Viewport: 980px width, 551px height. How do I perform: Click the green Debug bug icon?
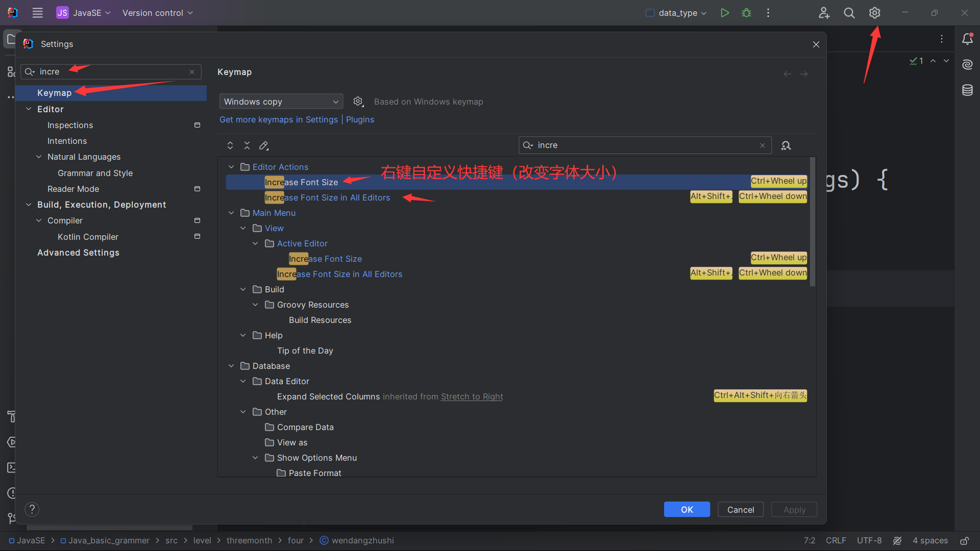[x=746, y=13]
